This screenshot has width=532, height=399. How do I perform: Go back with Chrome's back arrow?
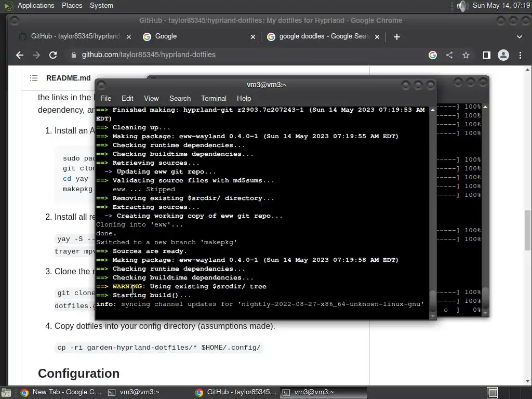coord(20,55)
